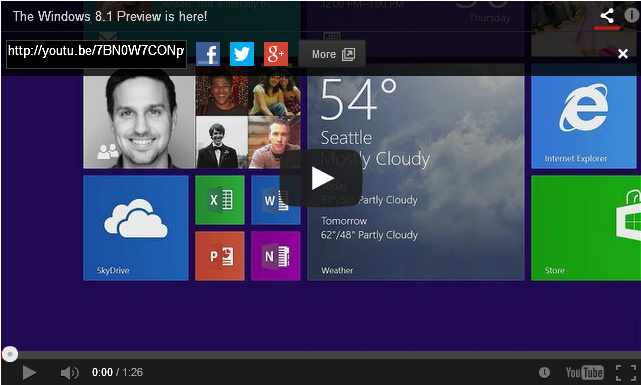The image size is (641, 385).
Task: Mute the video volume
Action: (x=69, y=372)
